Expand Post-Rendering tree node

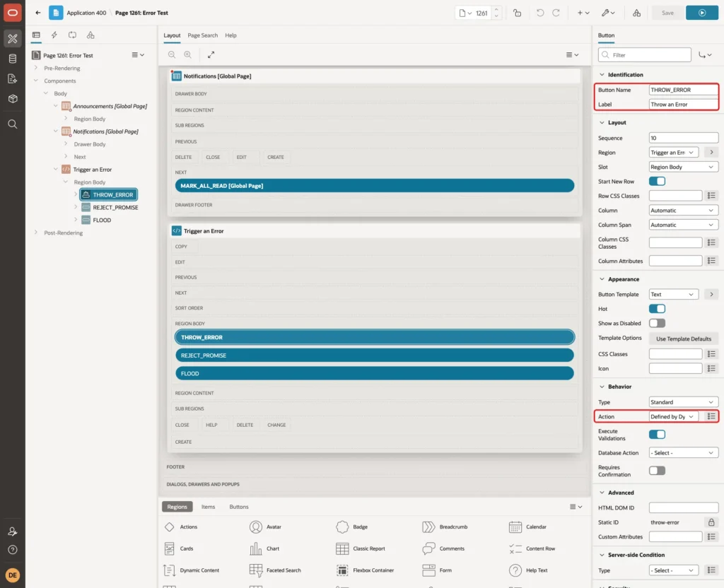tap(36, 233)
